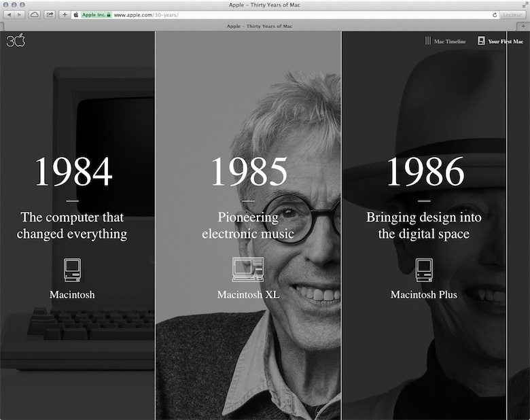This screenshot has height=420, width=530.
Task: Select the Apple – Thirty Years of Mac tab
Action: coord(260,26)
